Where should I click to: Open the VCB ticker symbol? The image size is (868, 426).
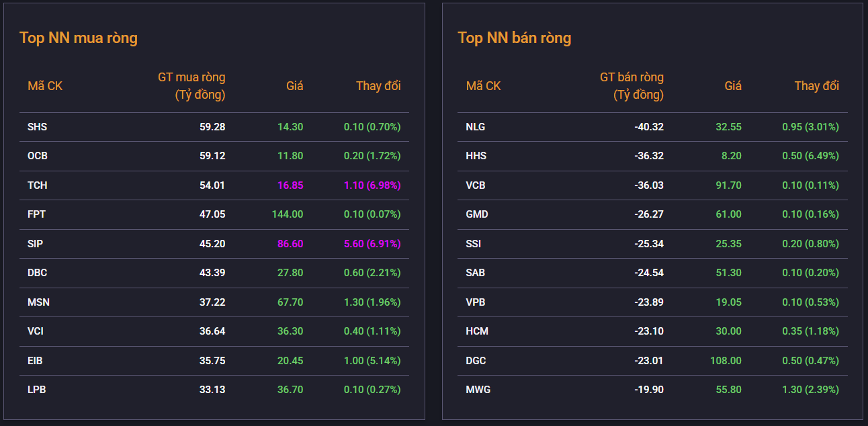(476, 185)
